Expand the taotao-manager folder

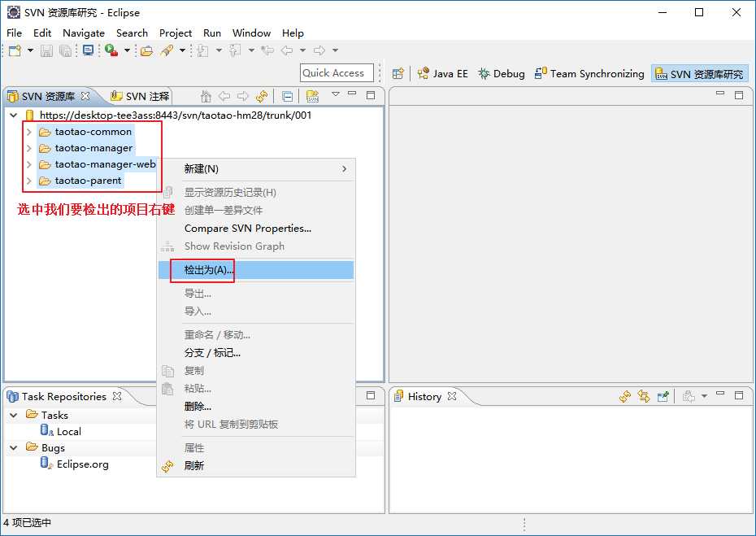click(x=29, y=148)
